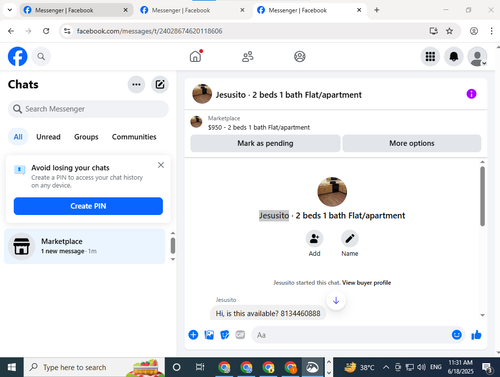Open Task View on taskbar
The image size is (500, 377).
coord(200,367)
